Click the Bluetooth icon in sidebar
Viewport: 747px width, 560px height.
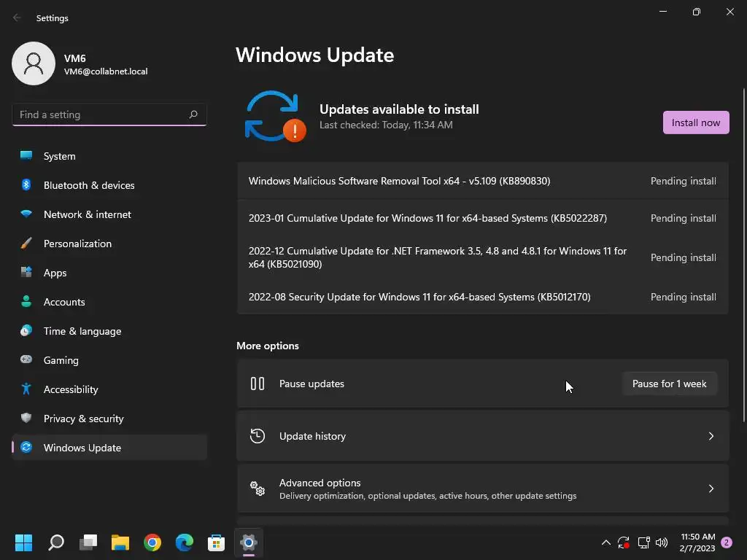click(x=26, y=184)
